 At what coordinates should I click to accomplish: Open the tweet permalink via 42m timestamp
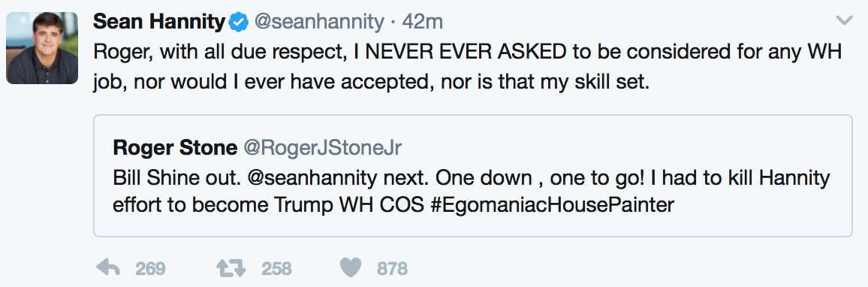click(x=423, y=22)
